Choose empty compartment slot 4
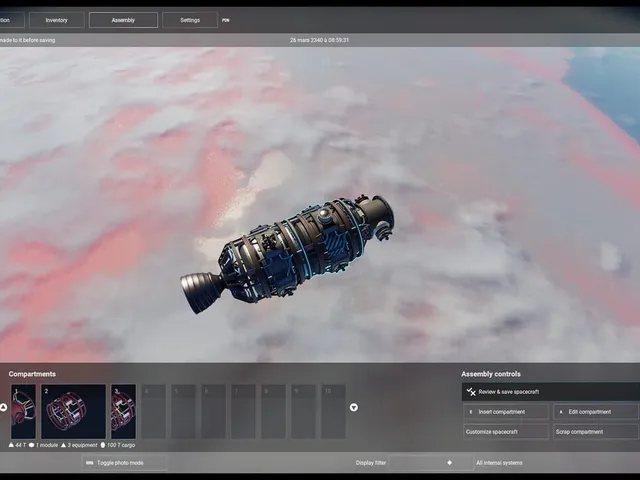 click(x=153, y=411)
